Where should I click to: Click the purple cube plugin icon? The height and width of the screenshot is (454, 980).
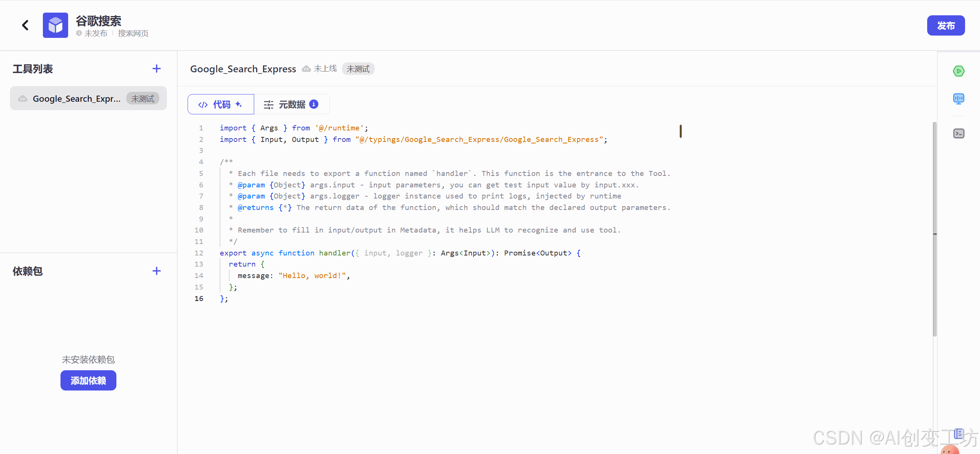56,25
